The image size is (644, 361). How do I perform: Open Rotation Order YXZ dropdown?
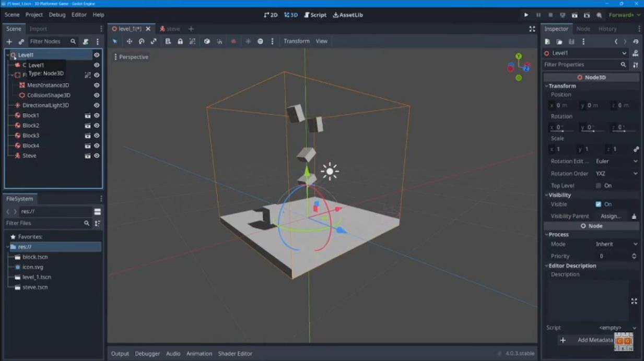point(616,174)
